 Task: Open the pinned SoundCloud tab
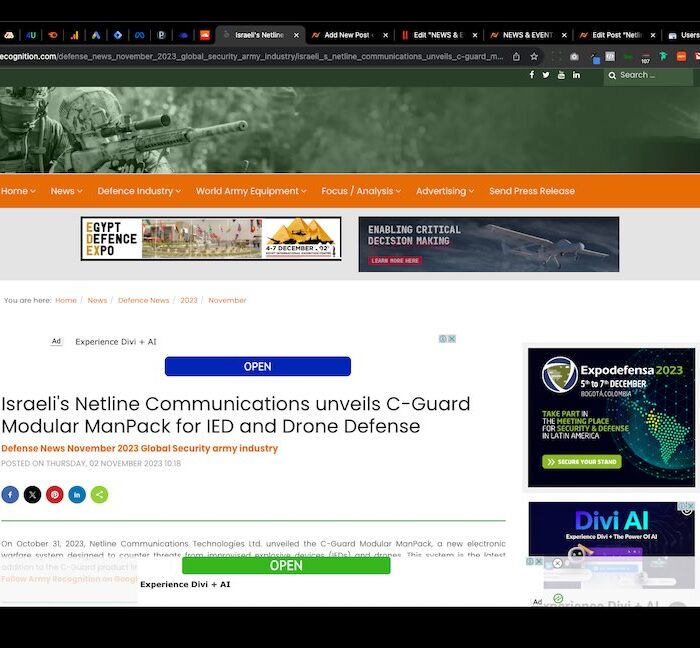coord(205,35)
